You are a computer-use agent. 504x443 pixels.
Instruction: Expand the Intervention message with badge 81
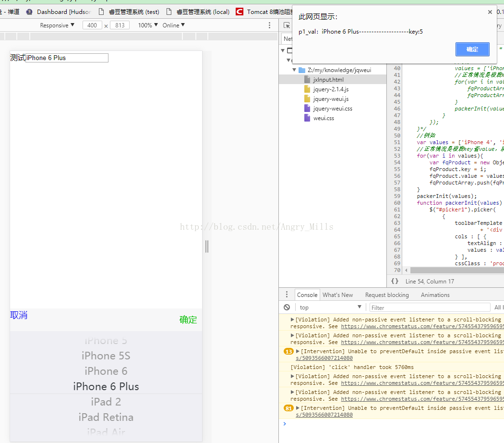point(298,407)
